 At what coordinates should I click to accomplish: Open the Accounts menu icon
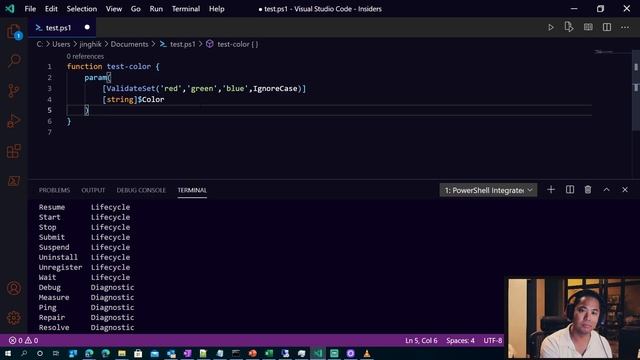(14, 288)
